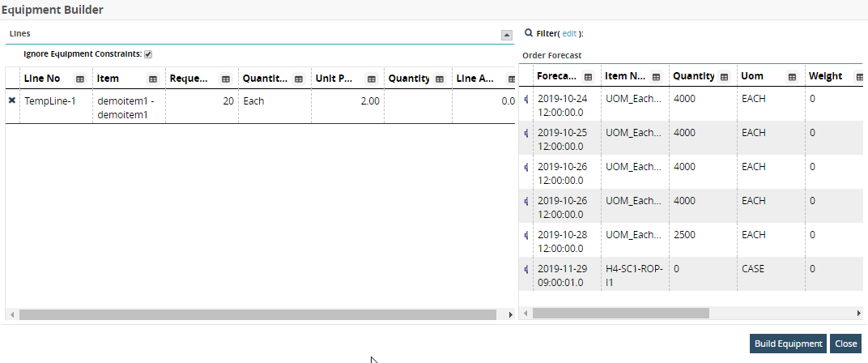The width and height of the screenshot is (868, 363).
Task: Click the Lines table horizontal scrollbar
Action: [257, 314]
